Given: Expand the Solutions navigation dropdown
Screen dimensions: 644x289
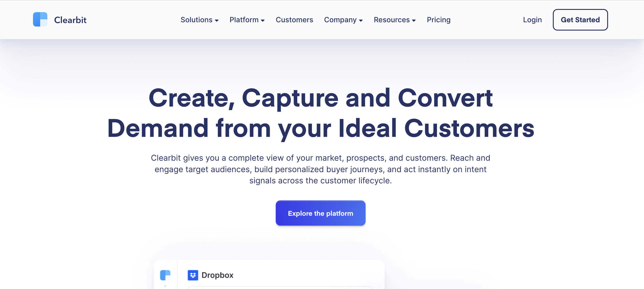Looking at the screenshot, I should (199, 19).
